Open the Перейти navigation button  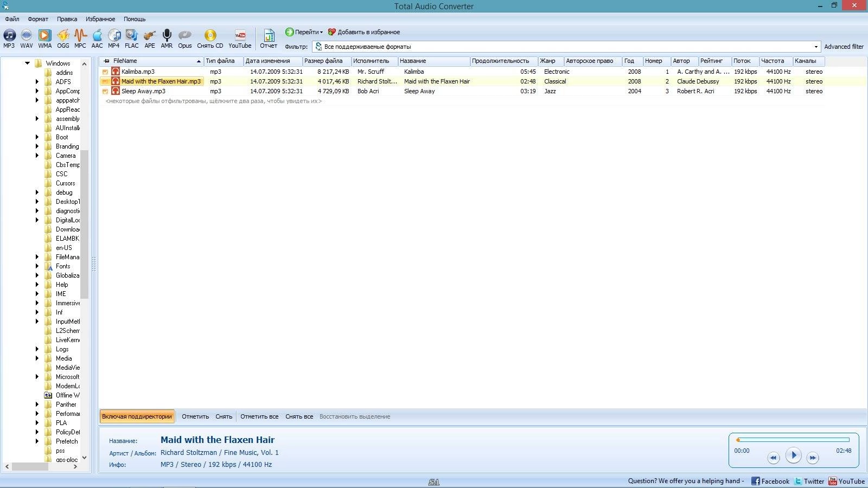click(x=304, y=32)
